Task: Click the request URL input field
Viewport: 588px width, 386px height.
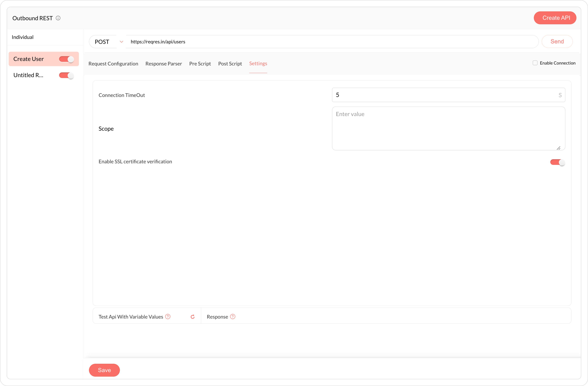Action: pyautogui.click(x=331, y=42)
